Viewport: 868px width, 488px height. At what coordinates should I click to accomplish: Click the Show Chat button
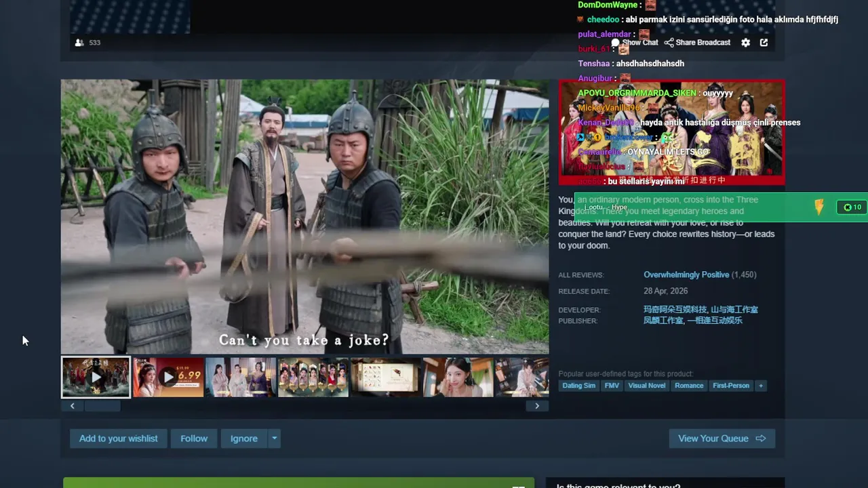click(635, 43)
